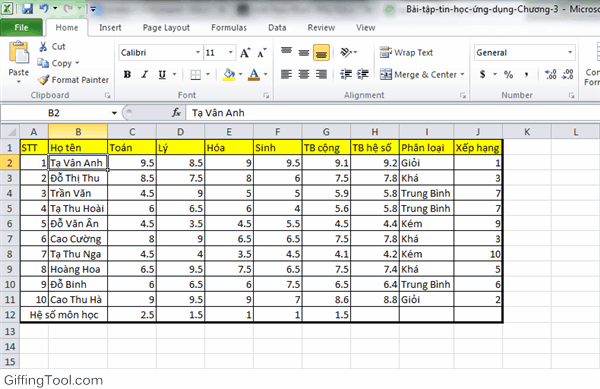This screenshot has width=600, height=389.
Task: Apply Percent Style format
Action: (x=508, y=74)
